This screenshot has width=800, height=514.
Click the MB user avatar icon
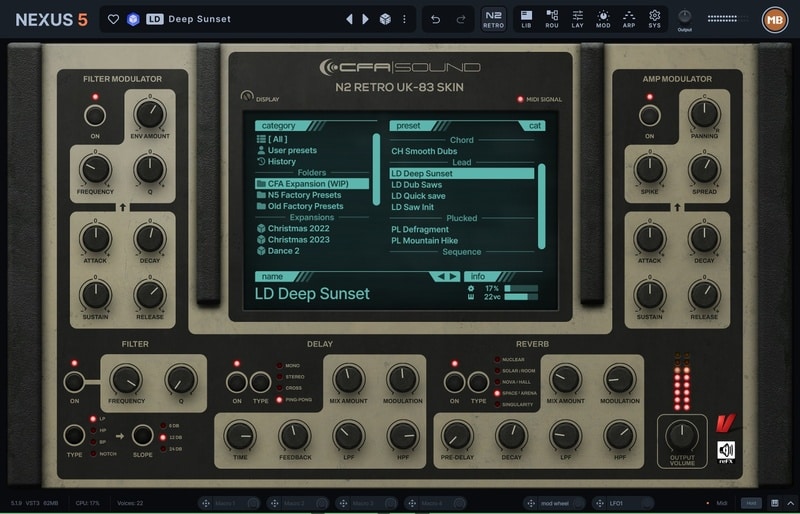click(774, 19)
